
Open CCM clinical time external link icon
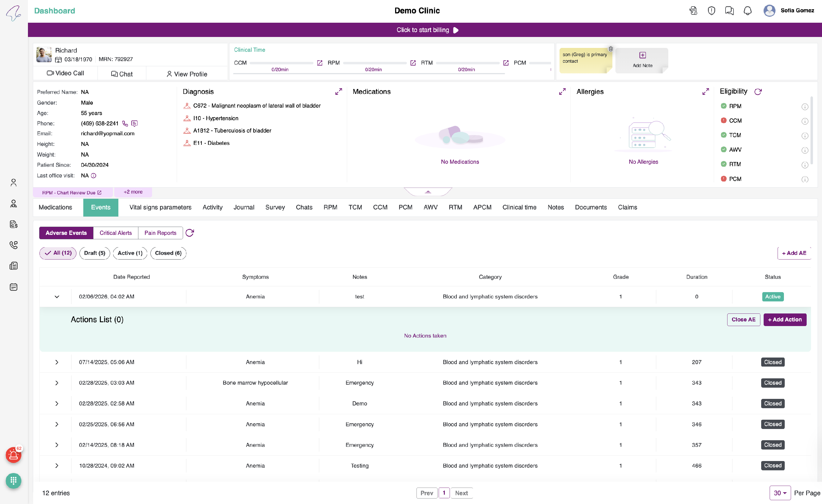[319, 63]
